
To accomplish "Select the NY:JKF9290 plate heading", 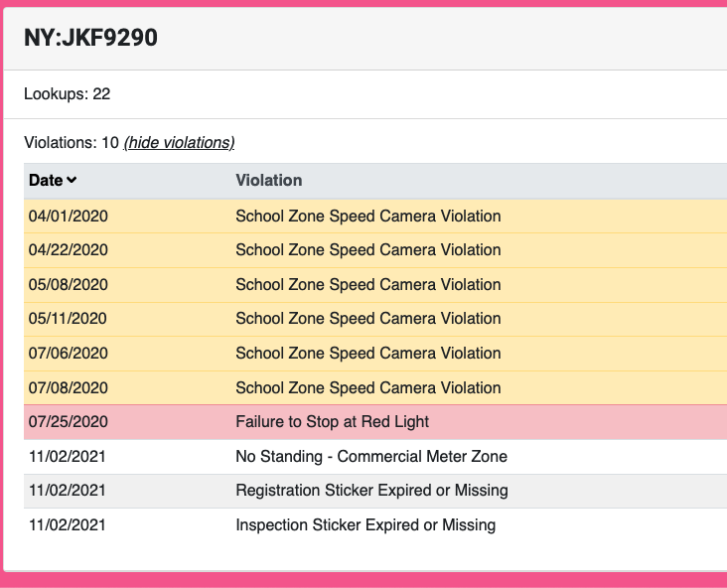I will [91, 38].
